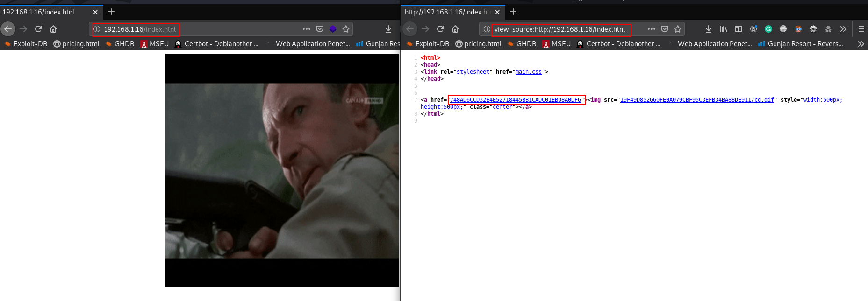Image resolution: width=868 pixels, height=301 pixels.
Task: Open site info icon in view-source address bar
Action: point(487,29)
